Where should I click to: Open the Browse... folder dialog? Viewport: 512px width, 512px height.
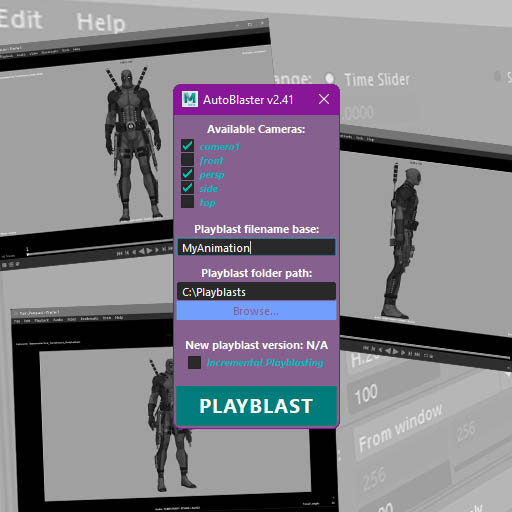[x=256, y=311]
